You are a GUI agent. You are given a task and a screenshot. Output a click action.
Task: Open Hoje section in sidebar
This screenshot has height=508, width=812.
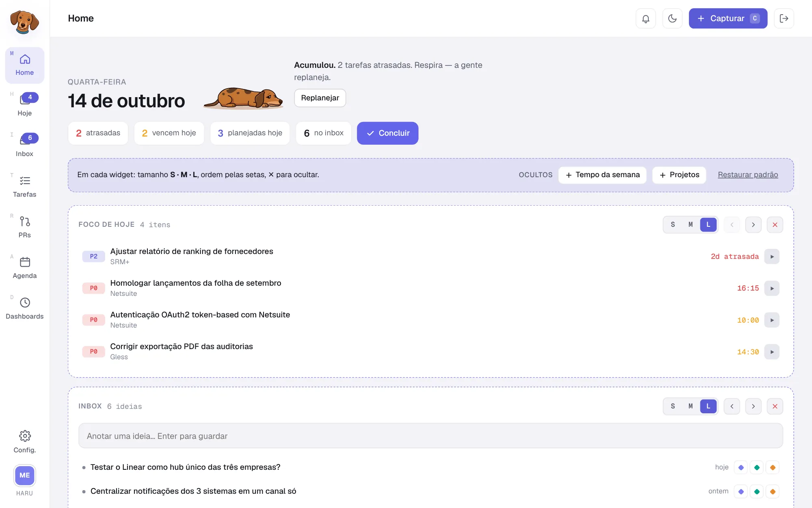[25, 106]
